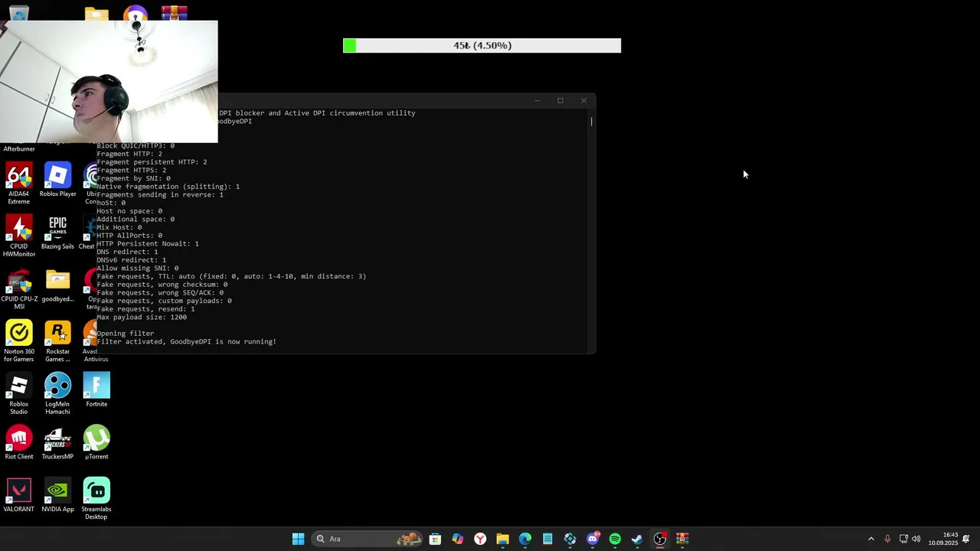Click the taskbar search box 'Ara'

368,539
